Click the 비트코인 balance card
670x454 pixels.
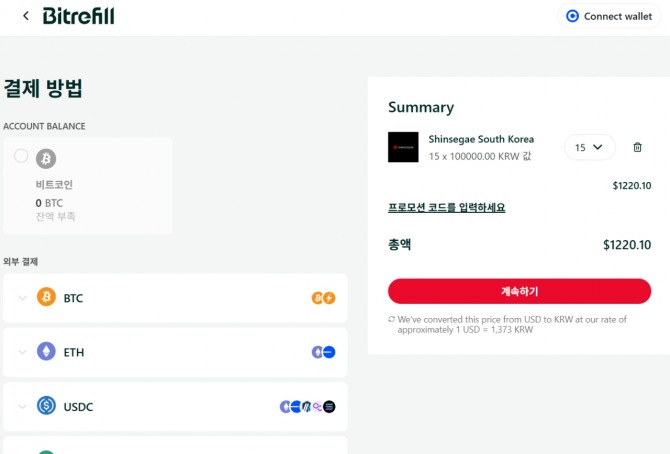click(x=88, y=186)
